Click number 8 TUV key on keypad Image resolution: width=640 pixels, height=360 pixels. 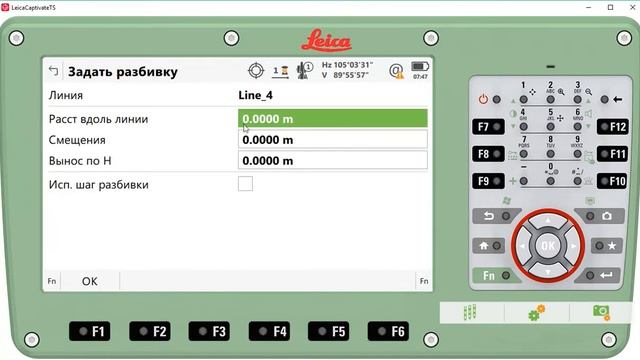551,154
